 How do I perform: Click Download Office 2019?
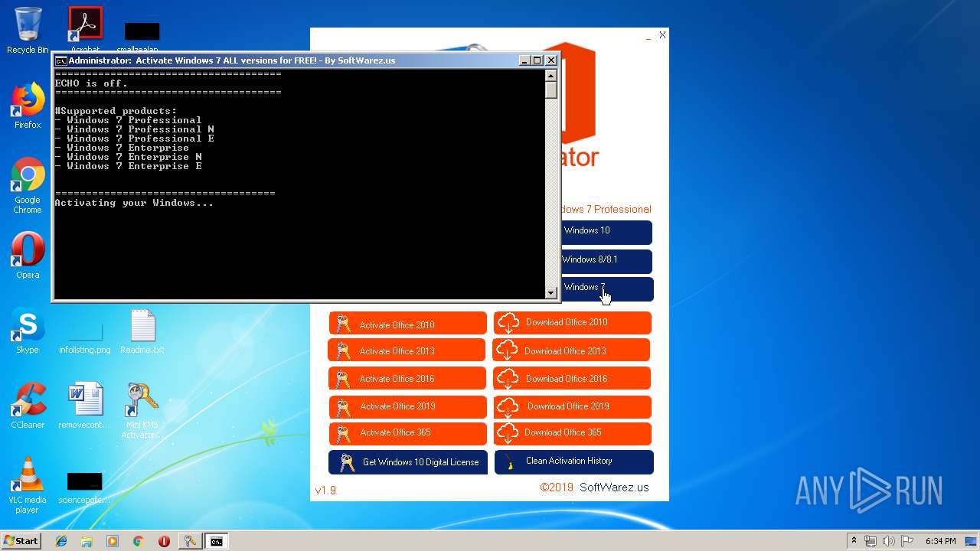(x=573, y=406)
